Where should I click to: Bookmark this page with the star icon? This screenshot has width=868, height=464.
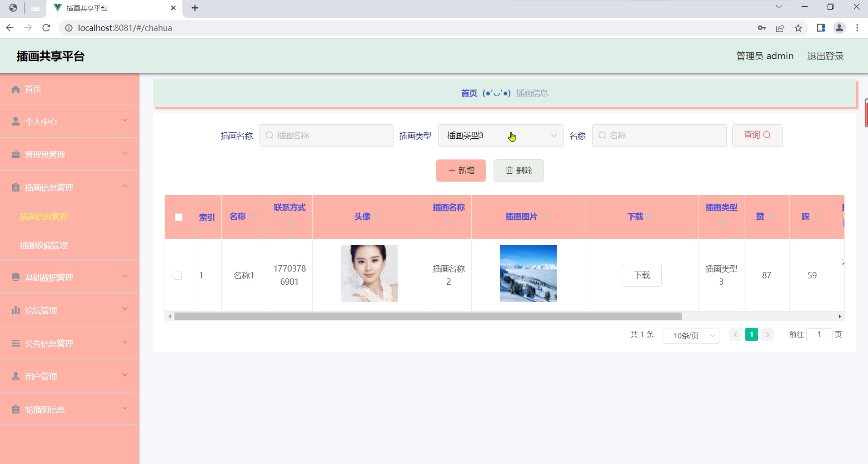(798, 28)
